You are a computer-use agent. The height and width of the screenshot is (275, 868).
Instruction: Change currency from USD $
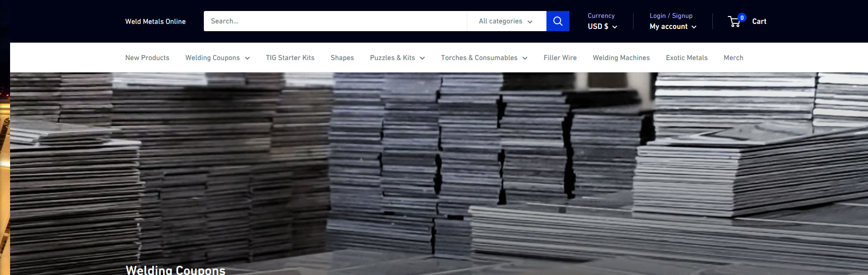tap(602, 27)
